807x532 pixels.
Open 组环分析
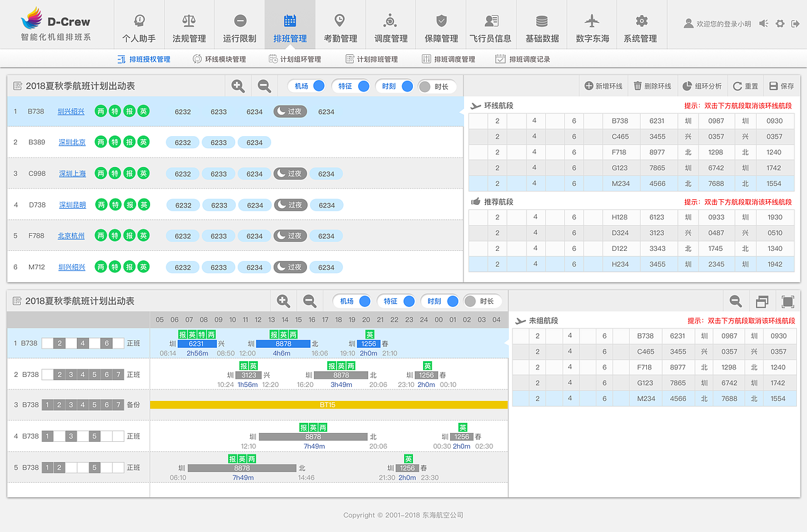coord(702,86)
